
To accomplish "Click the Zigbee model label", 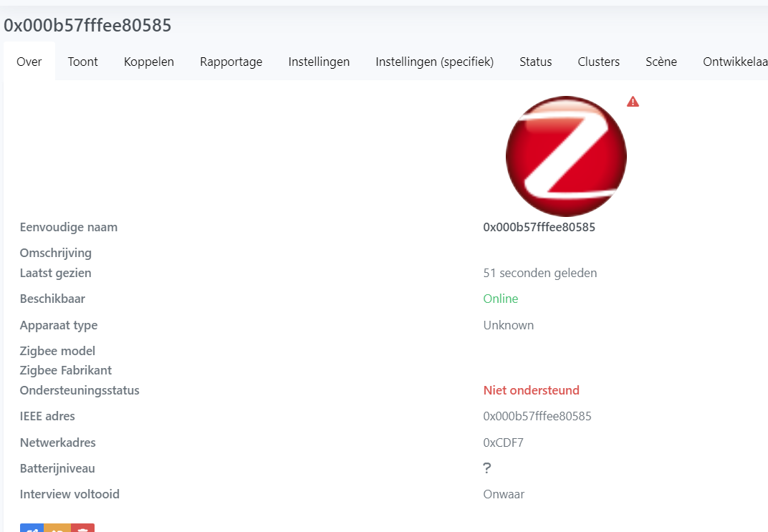I will 57,351.
